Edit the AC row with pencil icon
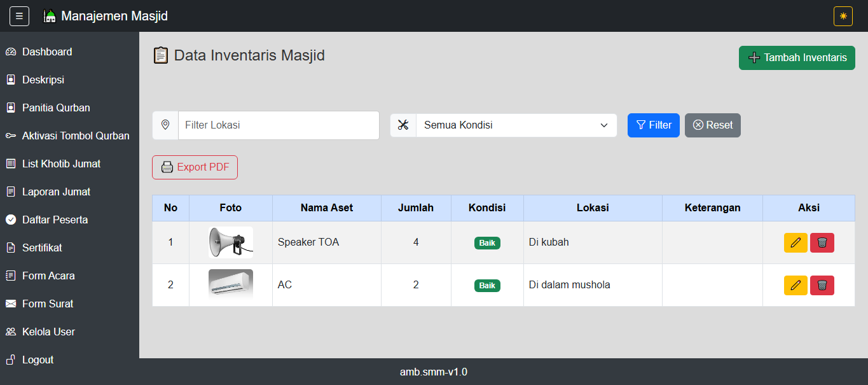Screen dimensions: 868x385 [x=796, y=285]
